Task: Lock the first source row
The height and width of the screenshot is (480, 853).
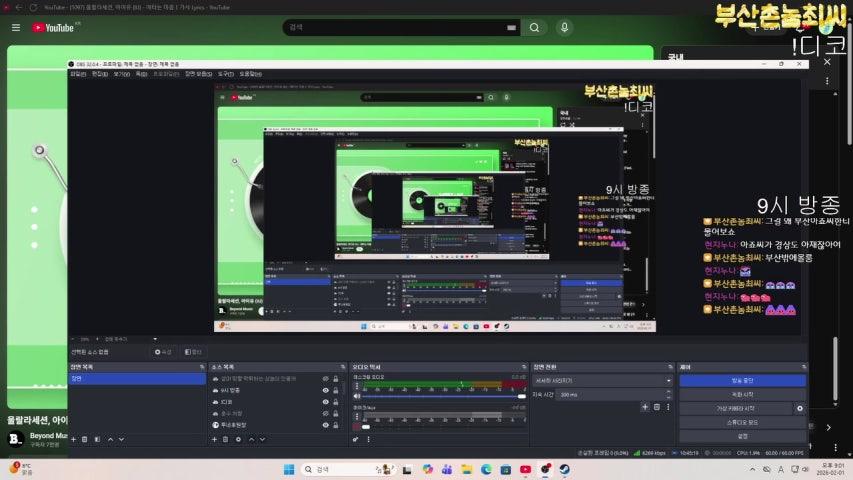Action: [336, 379]
